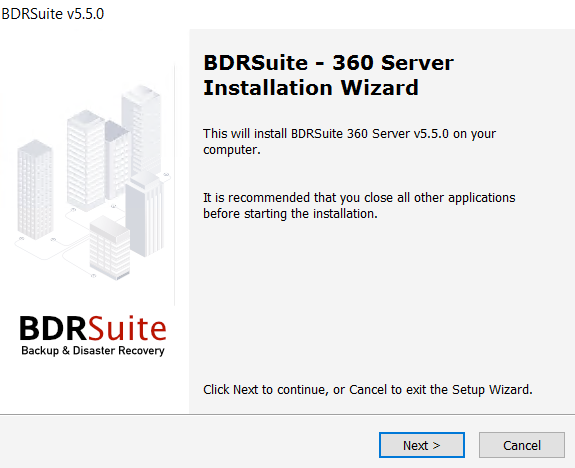This screenshot has height=468, width=575.
Task: Click the BDRSuite logo wordmark
Action: 93,328
